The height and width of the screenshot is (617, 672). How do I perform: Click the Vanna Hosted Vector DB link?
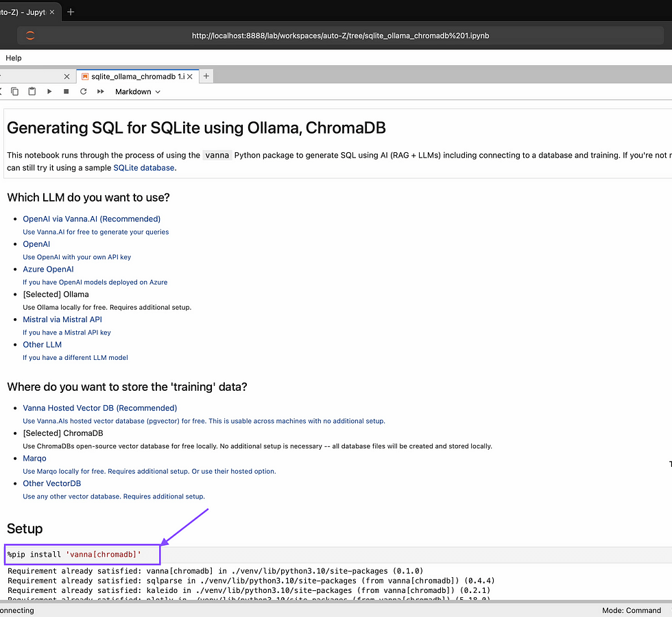(x=99, y=408)
